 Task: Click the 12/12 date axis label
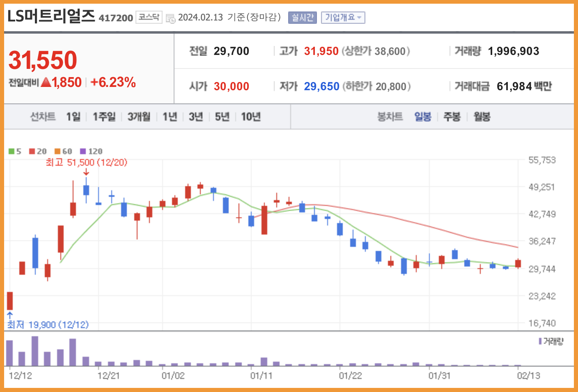tap(21, 376)
